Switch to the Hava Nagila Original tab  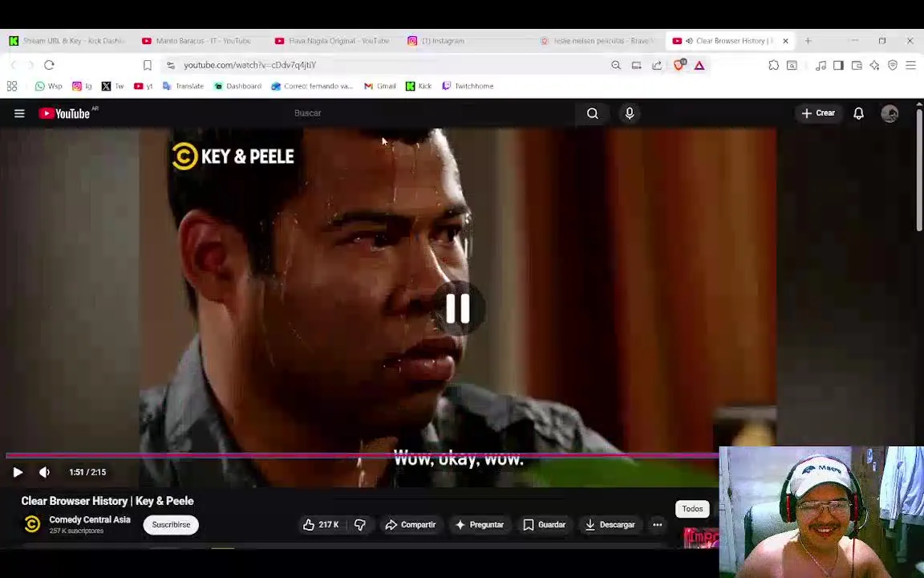(x=333, y=41)
